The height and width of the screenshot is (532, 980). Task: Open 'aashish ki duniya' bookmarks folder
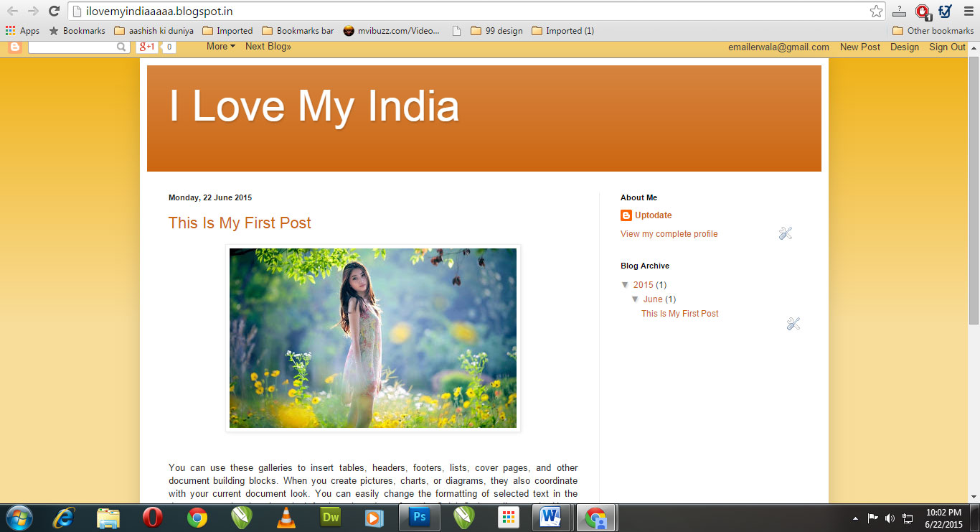pyautogui.click(x=154, y=31)
